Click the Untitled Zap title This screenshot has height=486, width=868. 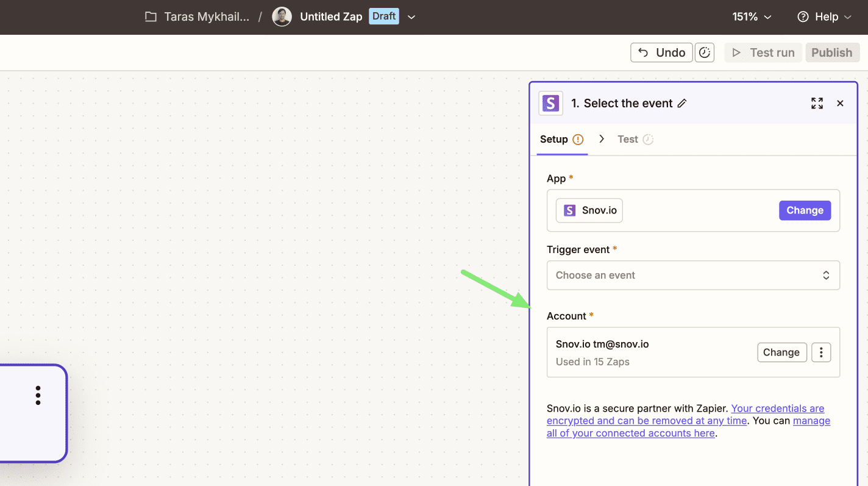pos(331,17)
